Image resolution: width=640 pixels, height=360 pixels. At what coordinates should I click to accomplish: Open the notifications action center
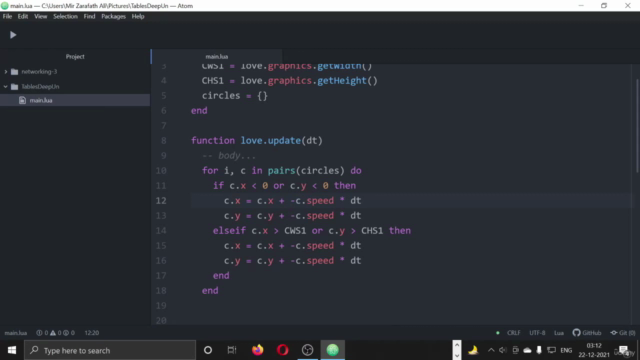pyautogui.click(x=624, y=350)
